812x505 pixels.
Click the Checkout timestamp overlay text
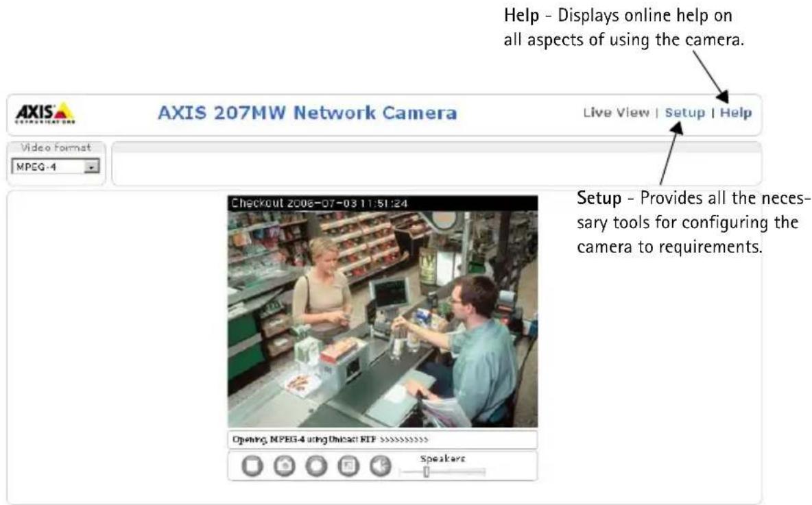point(319,203)
